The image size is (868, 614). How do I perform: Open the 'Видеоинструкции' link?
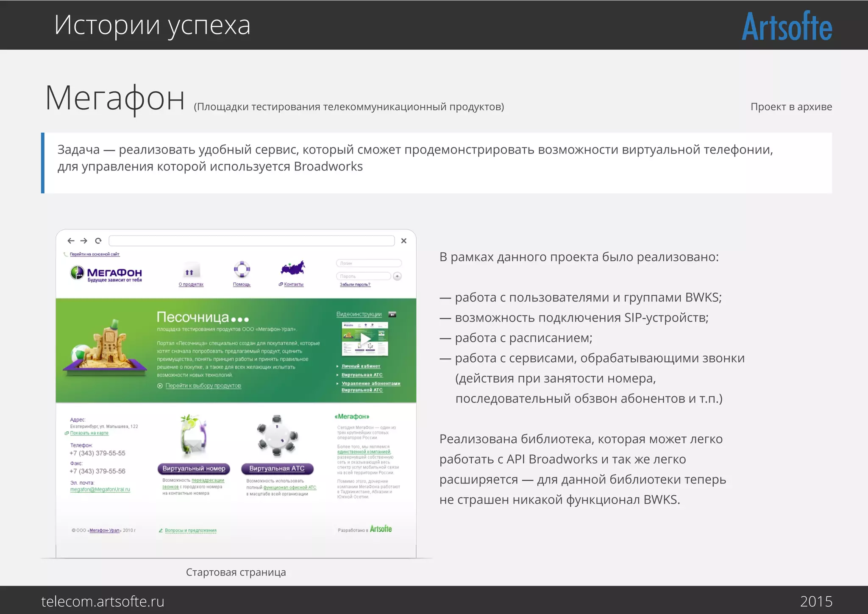[x=359, y=314]
